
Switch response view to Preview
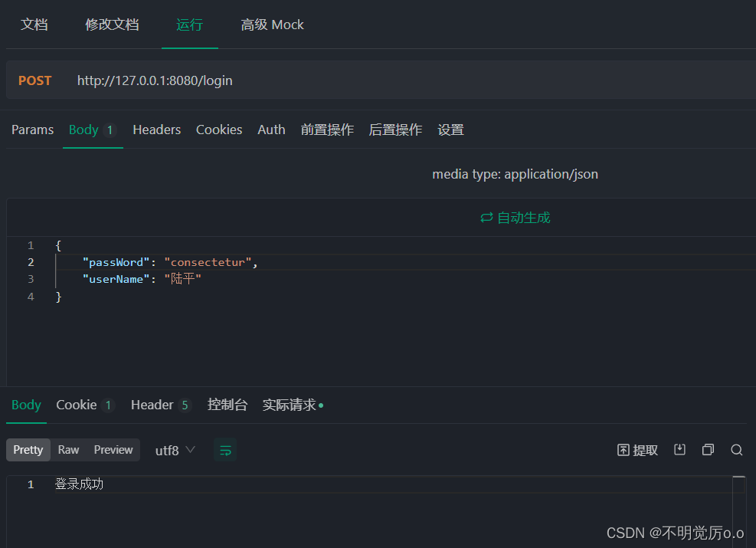coord(113,450)
